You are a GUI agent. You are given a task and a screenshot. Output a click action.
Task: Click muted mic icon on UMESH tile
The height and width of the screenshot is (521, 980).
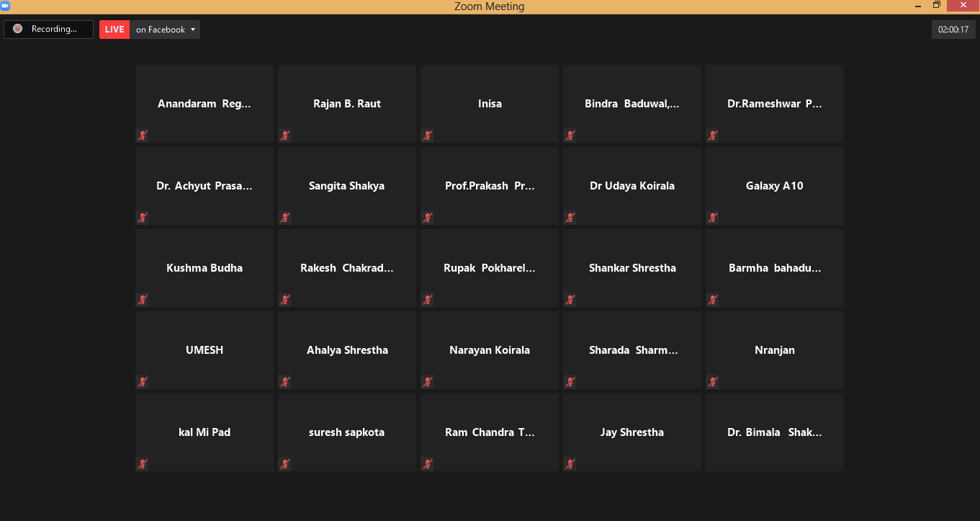pos(143,382)
